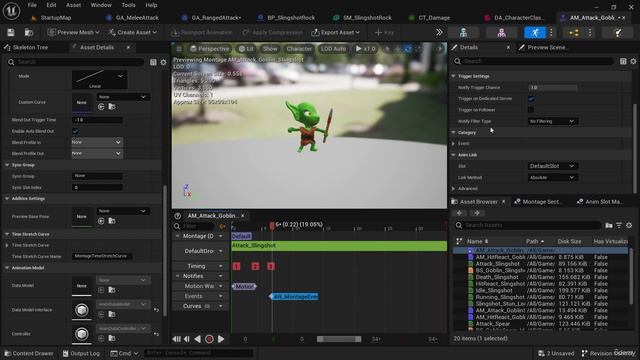Open viewport hamburger options menu
640x360 pixels.
pyautogui.click(x=179, y=49)
